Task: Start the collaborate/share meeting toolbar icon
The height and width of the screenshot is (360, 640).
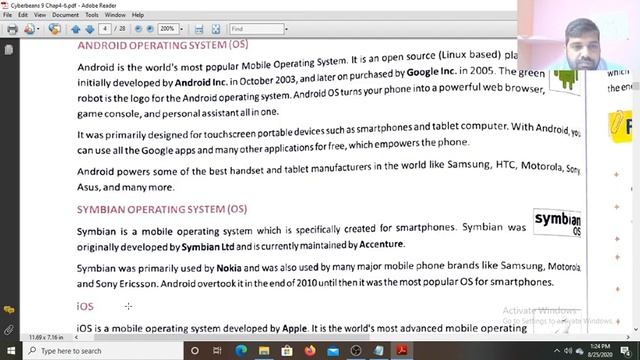Action: [54, 29]
